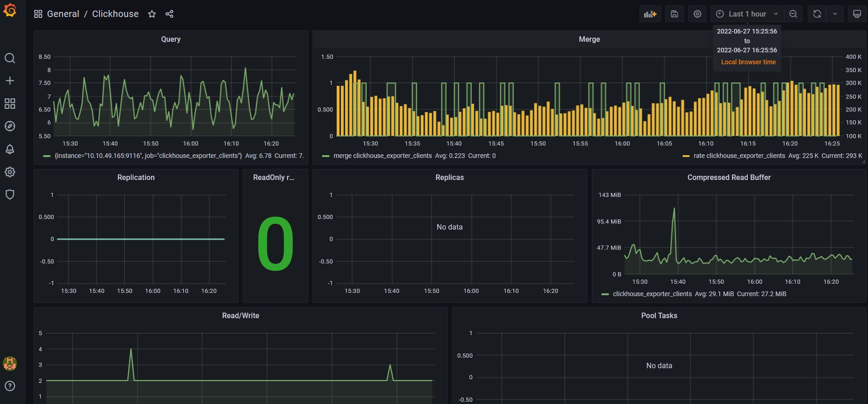The width and height of the screenshot is (868, 404).
Task: Open the Alerting bell icon
Action: pyautogui.click(x=10, y=149)
